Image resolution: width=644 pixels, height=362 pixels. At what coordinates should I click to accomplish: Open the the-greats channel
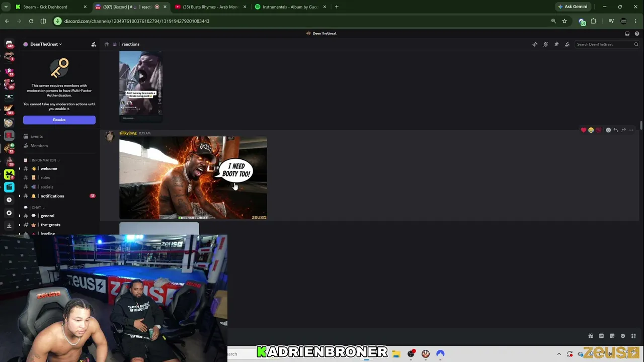click(x=50, y=225)
